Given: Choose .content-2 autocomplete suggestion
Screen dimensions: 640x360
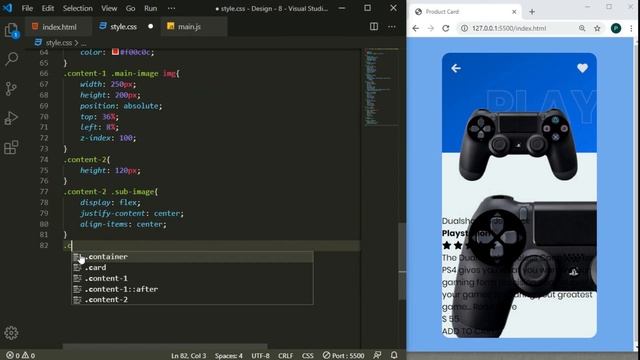Looking at the screenshot, I should coord(193,300).
